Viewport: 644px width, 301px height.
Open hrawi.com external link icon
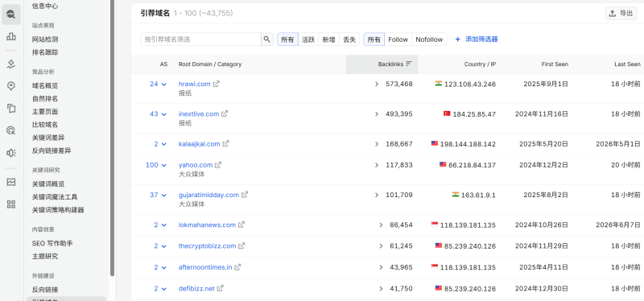coord(216,84)
